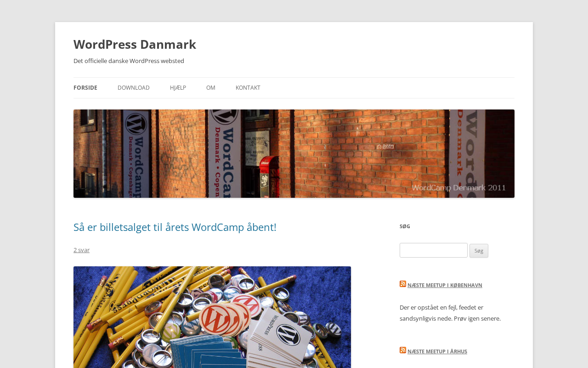
Task: Open the Hjælp menu item
Action: (178, 88)
